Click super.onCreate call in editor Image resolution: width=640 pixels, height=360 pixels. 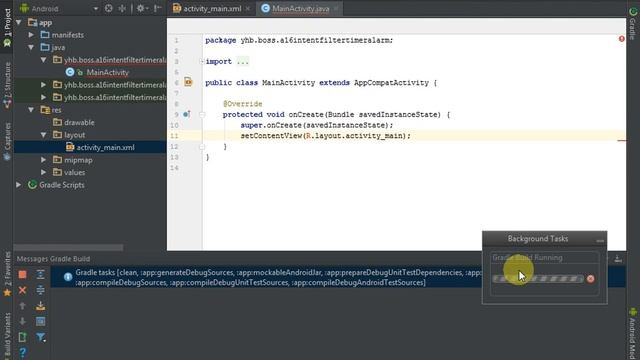click(316, 125)
